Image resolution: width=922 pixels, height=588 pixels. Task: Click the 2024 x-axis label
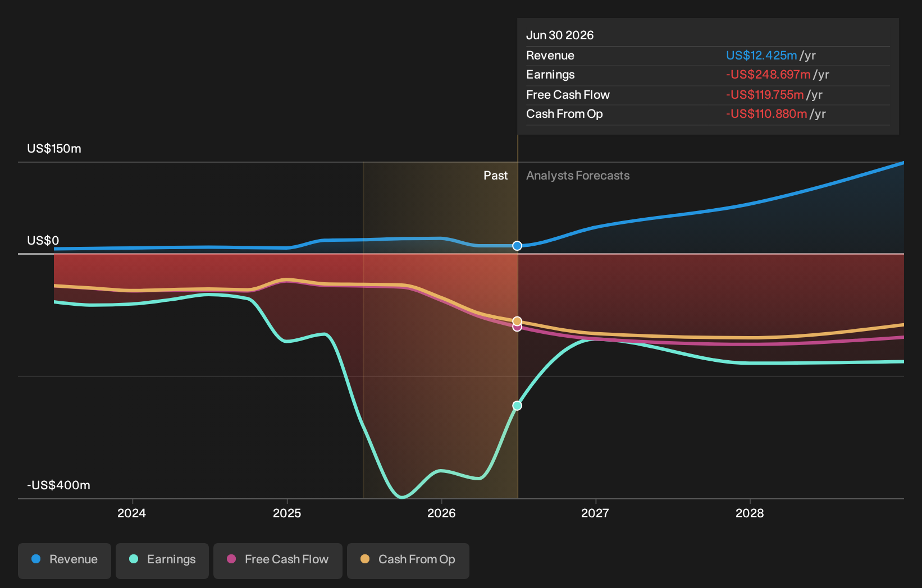pyautogui.click(x=131, y=513)
